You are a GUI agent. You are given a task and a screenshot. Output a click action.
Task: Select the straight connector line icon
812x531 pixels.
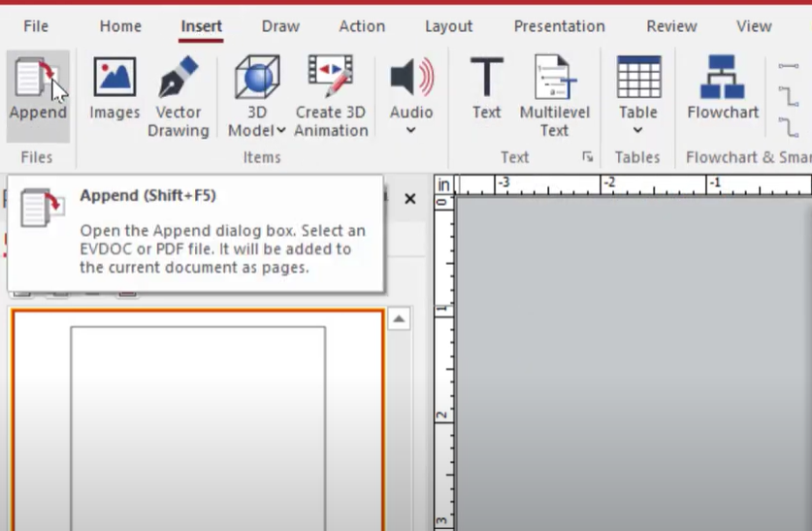tap(788, 66)
